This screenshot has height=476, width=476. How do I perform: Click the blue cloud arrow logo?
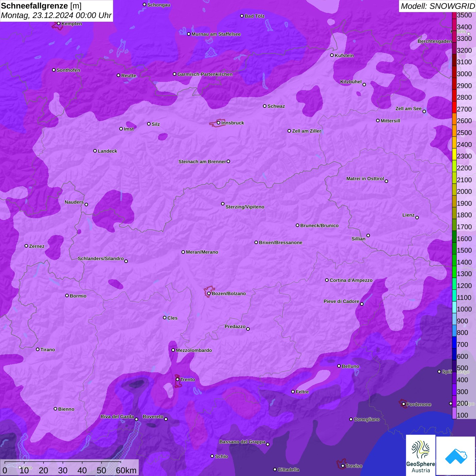pyautogui.click(x=456, y=456)
